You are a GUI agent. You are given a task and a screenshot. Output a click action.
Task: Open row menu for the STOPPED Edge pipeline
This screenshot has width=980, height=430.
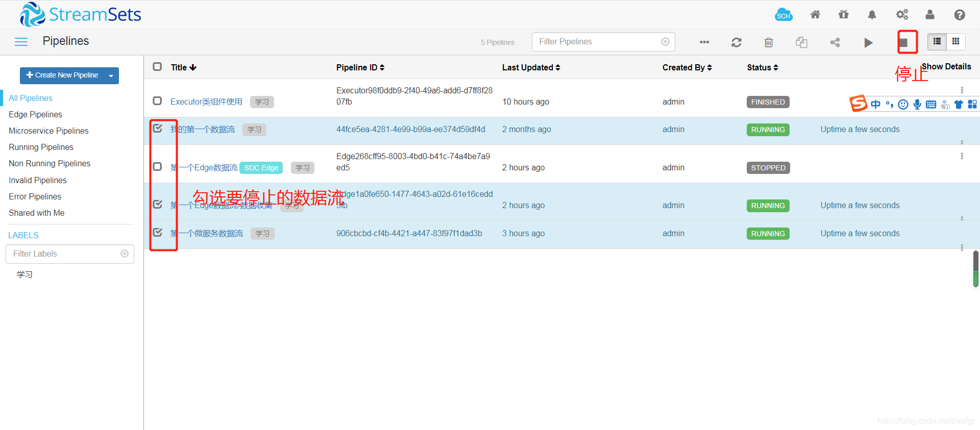962,156
